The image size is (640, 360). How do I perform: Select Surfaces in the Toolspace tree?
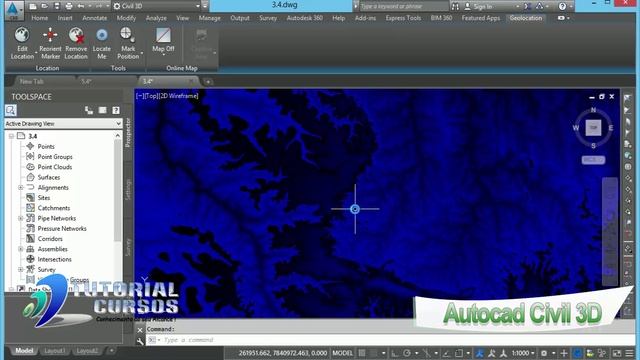[49, 177]
